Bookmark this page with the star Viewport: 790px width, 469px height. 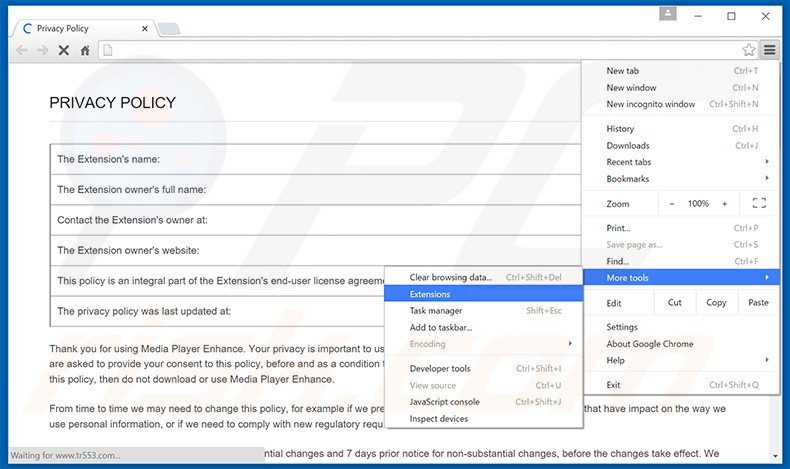click(749, 50)
